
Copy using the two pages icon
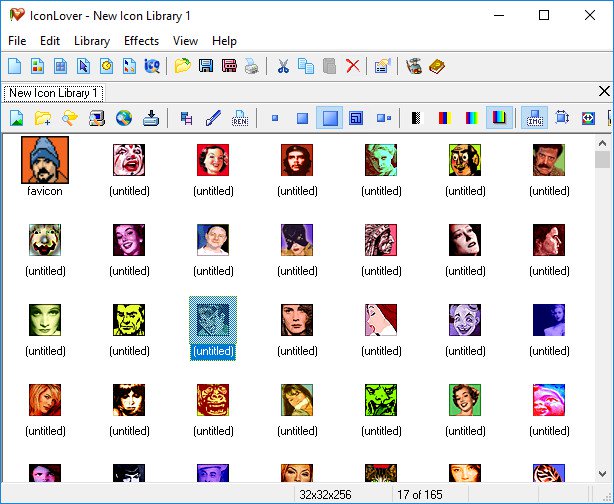[x=306, y=66]
